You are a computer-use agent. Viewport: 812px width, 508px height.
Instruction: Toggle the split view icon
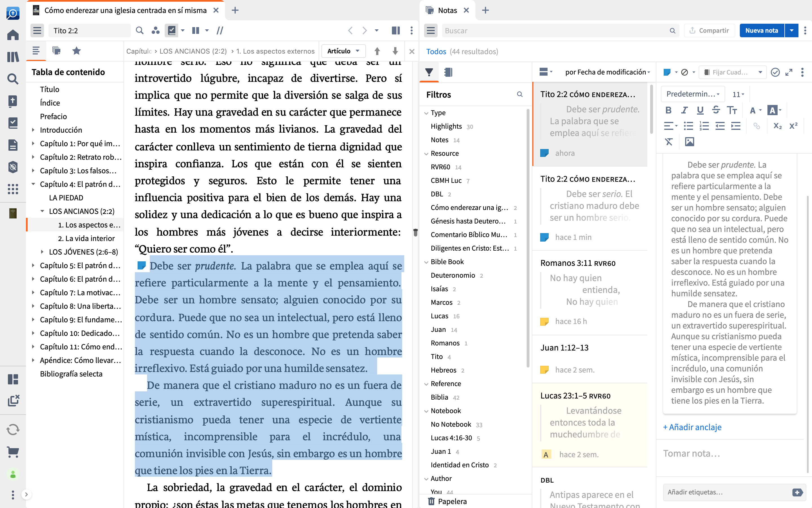click(x=396, y=30)
